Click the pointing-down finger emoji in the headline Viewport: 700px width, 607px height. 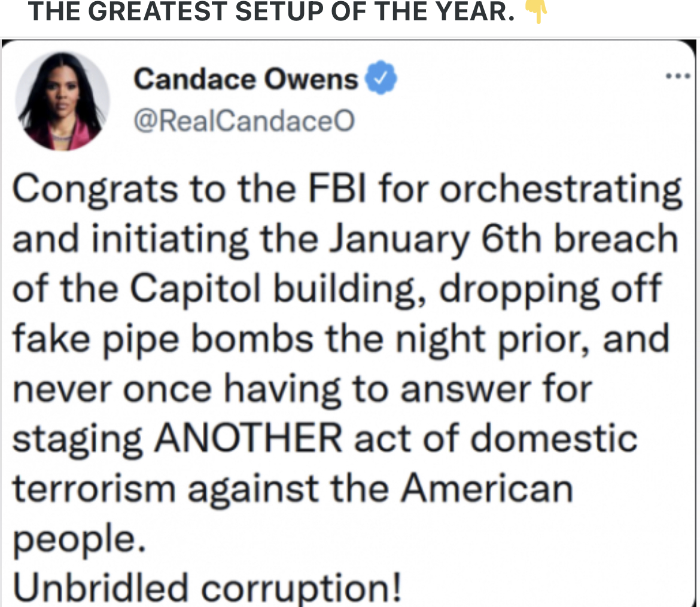[537, 11]
